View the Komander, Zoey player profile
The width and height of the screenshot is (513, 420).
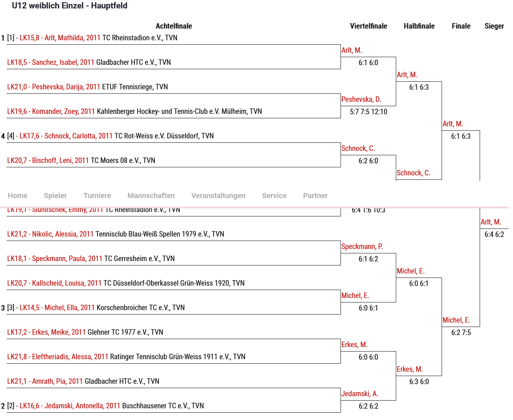(x=51, y=111)
